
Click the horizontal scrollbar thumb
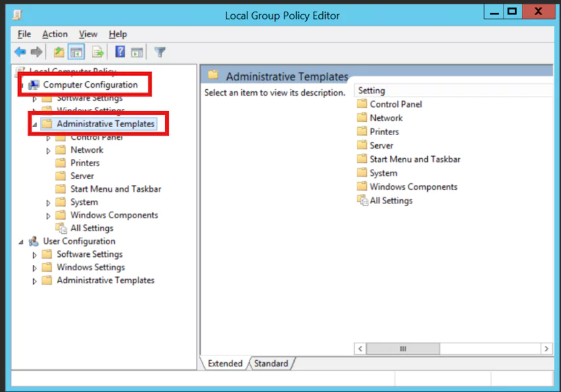(404, 349)
